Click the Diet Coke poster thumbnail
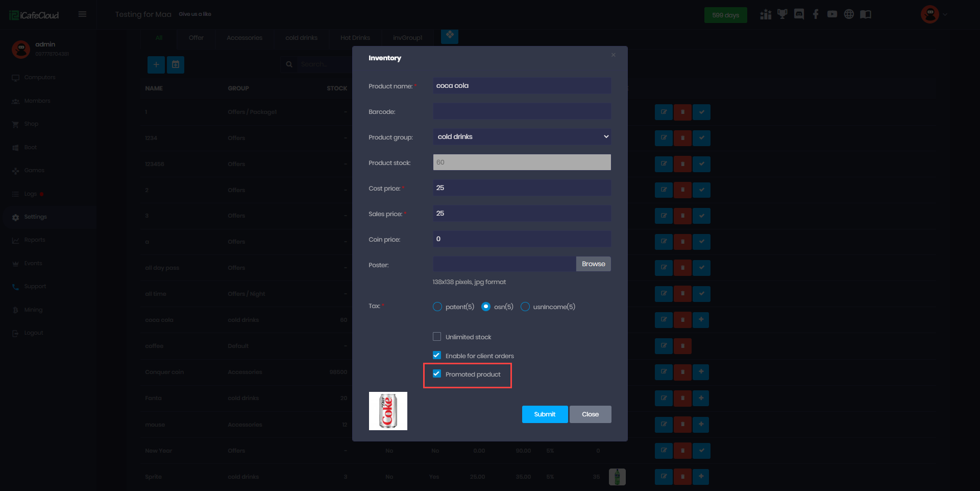The height and width of the screenshot is (491, 980). tap(388, 411)
